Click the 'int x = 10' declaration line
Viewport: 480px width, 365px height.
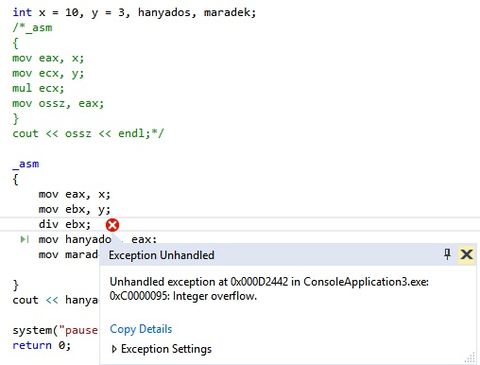coord(134,12)
